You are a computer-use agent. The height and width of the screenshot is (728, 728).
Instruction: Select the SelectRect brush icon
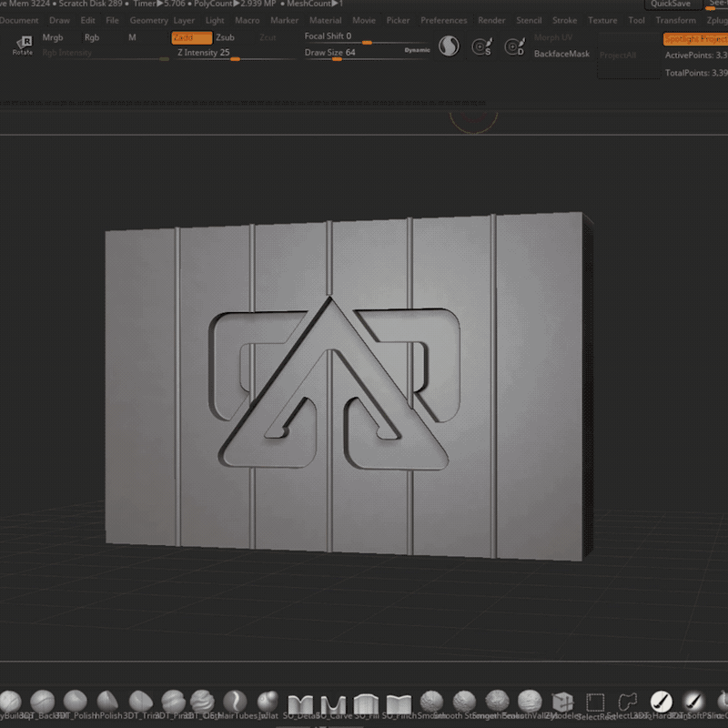point(595,703)
